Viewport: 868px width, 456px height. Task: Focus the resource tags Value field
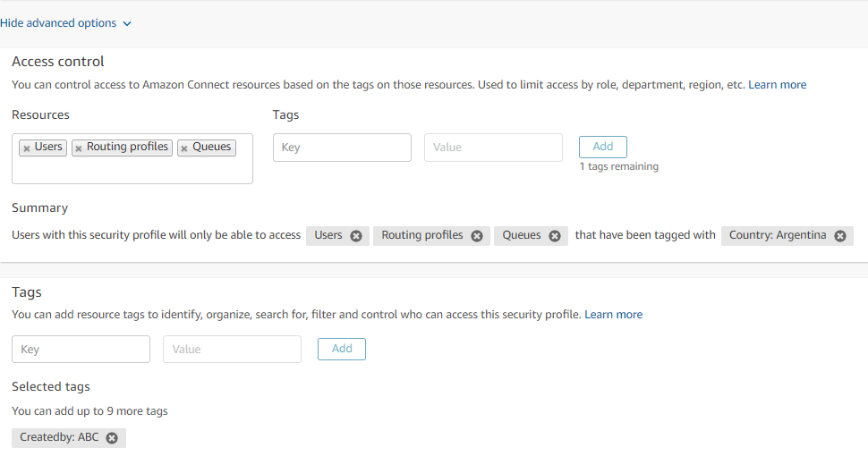[x=232, y=350]
